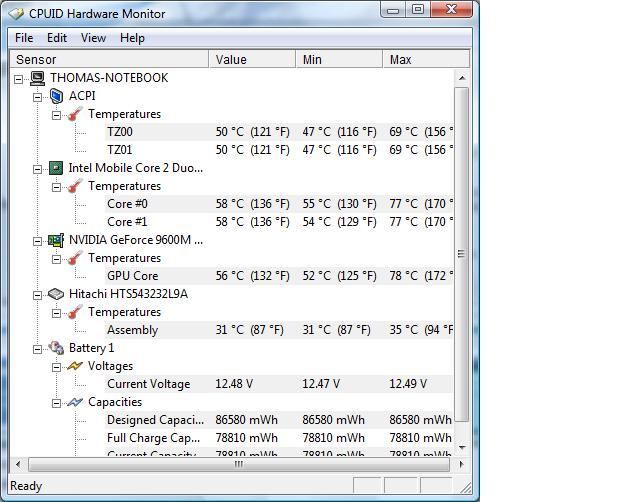Open the View menu

(x=93, y=38)
